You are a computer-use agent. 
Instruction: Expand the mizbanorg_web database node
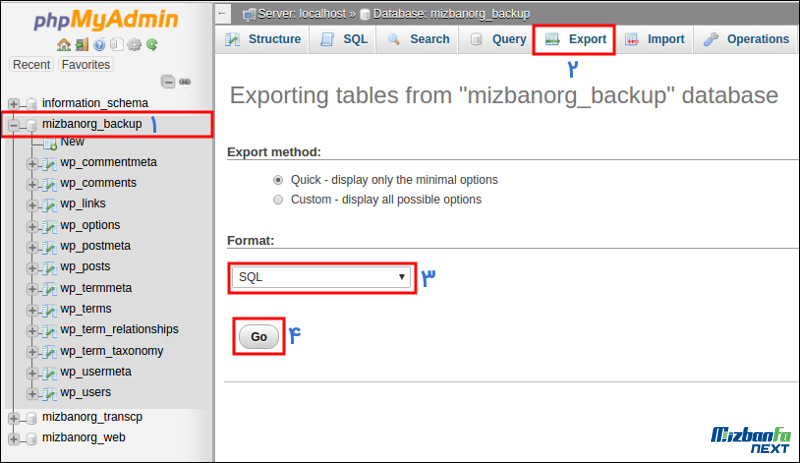[x=14, y=438]
